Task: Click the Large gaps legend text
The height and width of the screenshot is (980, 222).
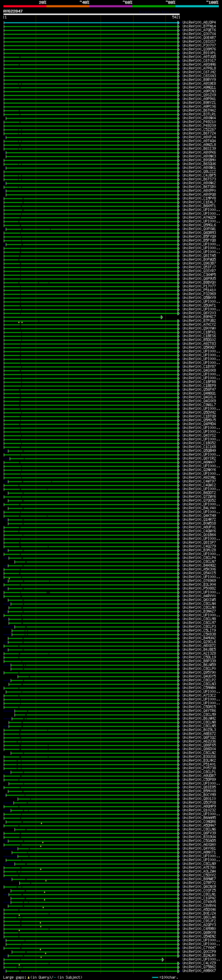Action: point(15,977)
